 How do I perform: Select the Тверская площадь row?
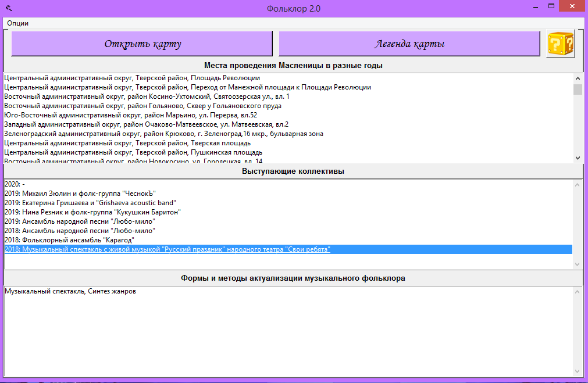click(288, 143)
